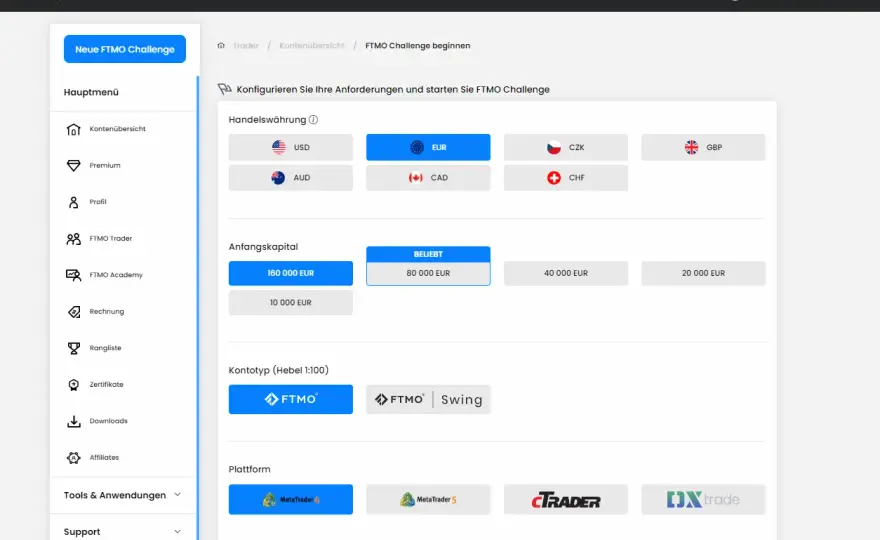880x540 pixels.
Task: Click the Plattform section label
Action: coord(249,469)
